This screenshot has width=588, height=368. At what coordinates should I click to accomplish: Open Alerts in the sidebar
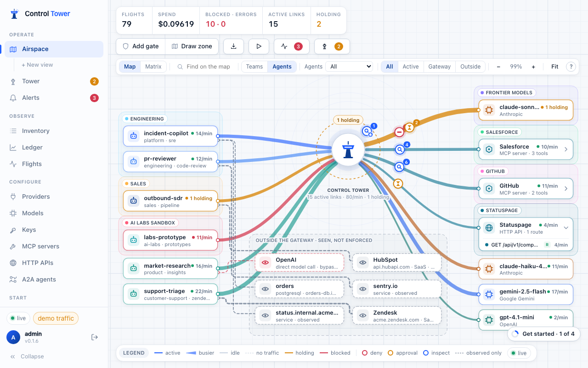click(x=54, y=98)
